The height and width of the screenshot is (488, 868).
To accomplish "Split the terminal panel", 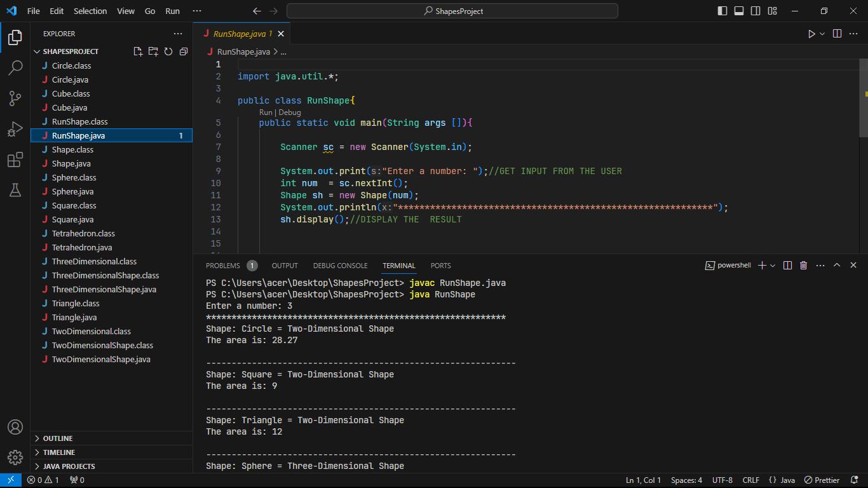I will (787, 266).
